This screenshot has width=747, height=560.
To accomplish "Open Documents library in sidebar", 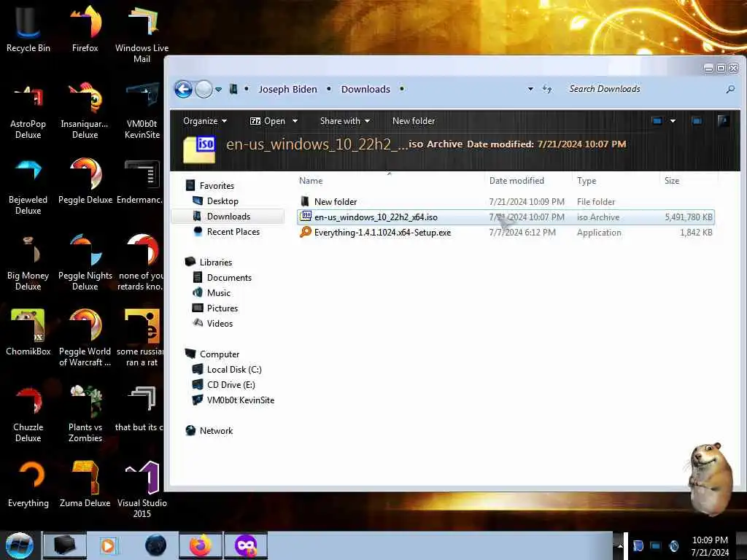I will (x=228, y=277).
